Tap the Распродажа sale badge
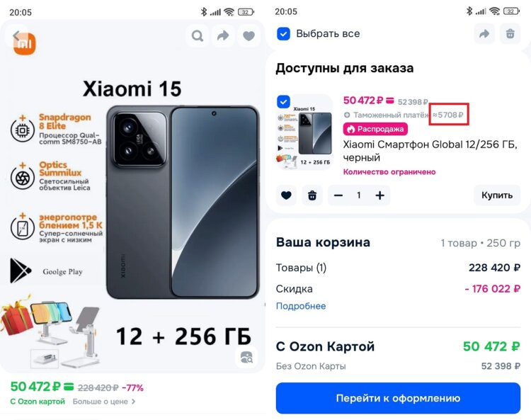Image resolution: width=531 pixels, height=420 pixels. point(375,129)
